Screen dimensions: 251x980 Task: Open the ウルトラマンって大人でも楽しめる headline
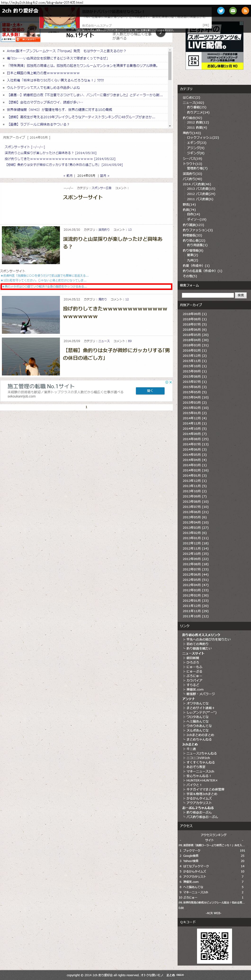(43, 87)
